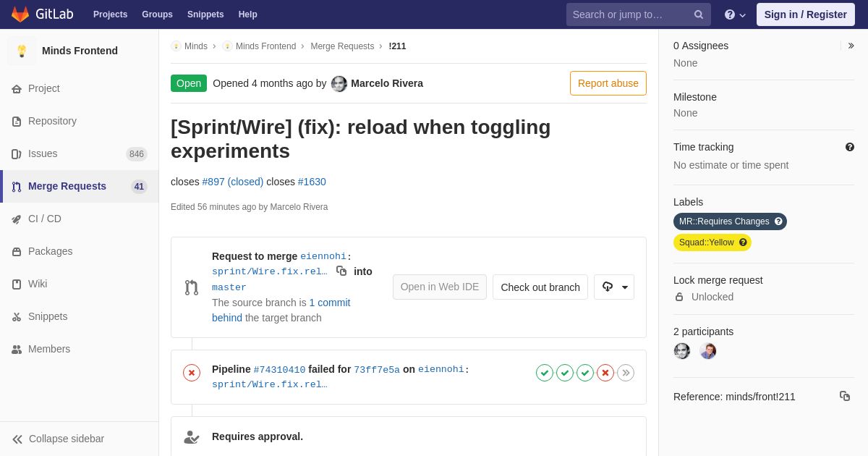Image resolution: width=868 pixels, height=456 pixels.
Task: Click the Open status badge
Action: [x=189, y=83]
